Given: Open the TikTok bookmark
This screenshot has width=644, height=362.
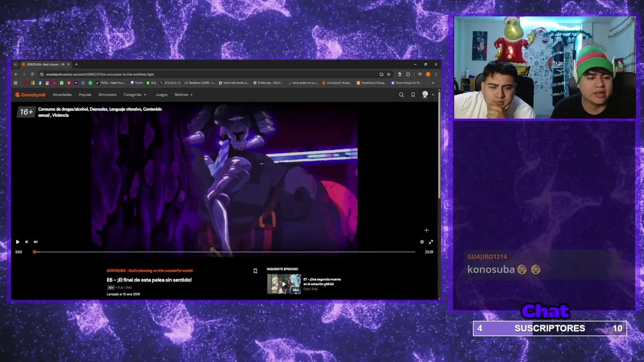Looking at the screenshot, I should pyautogui.click(x=111, y=83).
